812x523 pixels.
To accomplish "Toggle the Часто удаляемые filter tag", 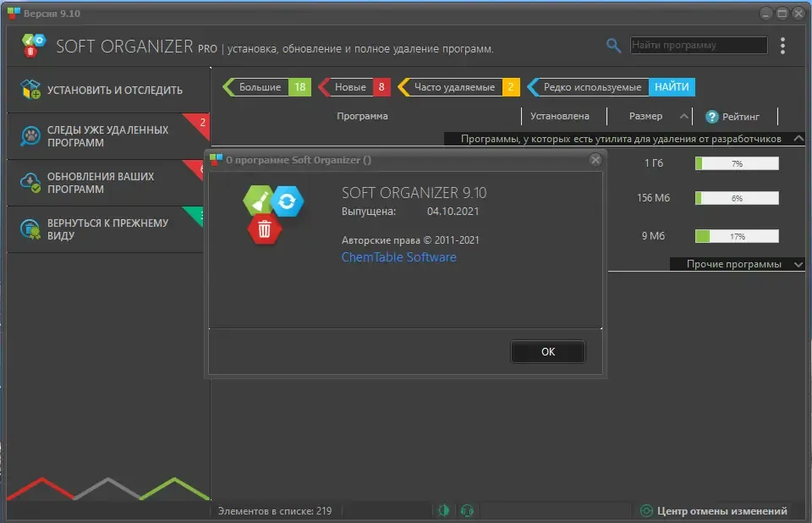I will tap(458, 87).
